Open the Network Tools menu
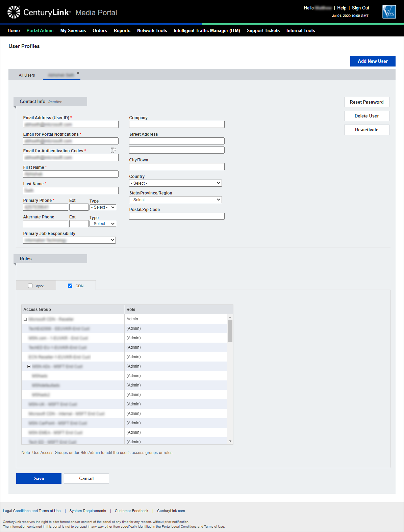The image size is (404, 532). coord(152,30)
